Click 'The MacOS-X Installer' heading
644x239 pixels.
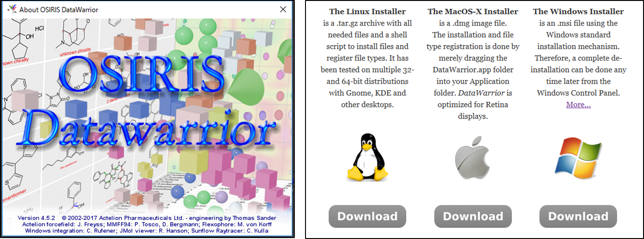(473, 12)
